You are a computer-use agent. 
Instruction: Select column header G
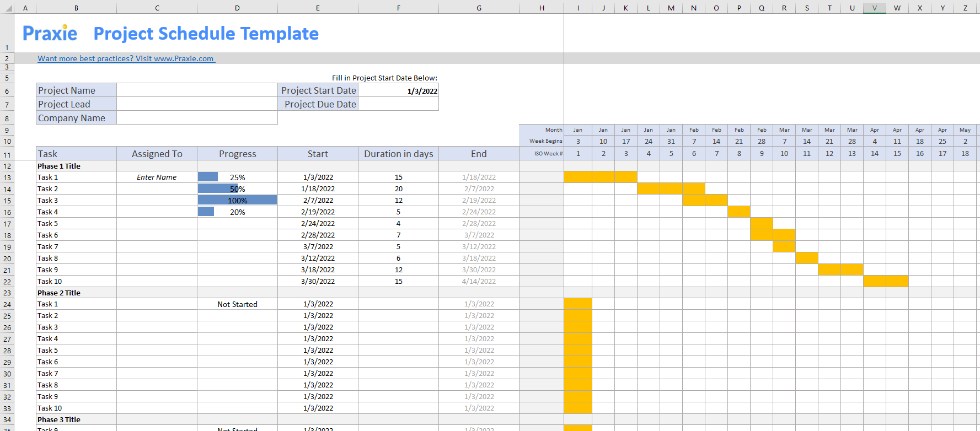[479, 8]
